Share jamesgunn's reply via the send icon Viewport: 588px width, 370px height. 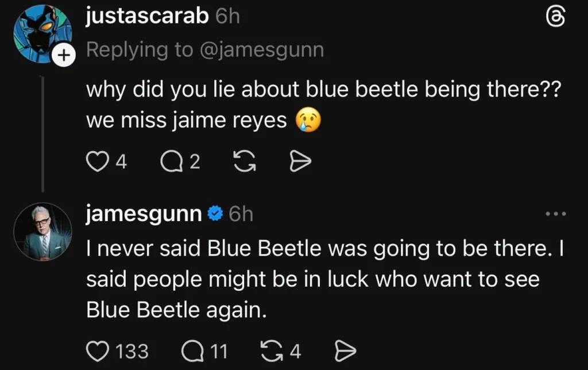345,351
